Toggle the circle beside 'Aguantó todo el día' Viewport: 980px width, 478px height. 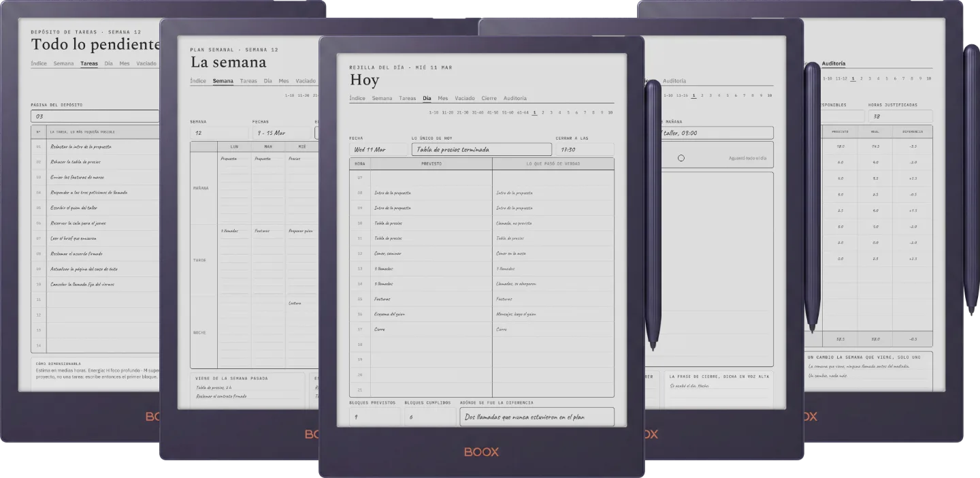tap(681, 158)
